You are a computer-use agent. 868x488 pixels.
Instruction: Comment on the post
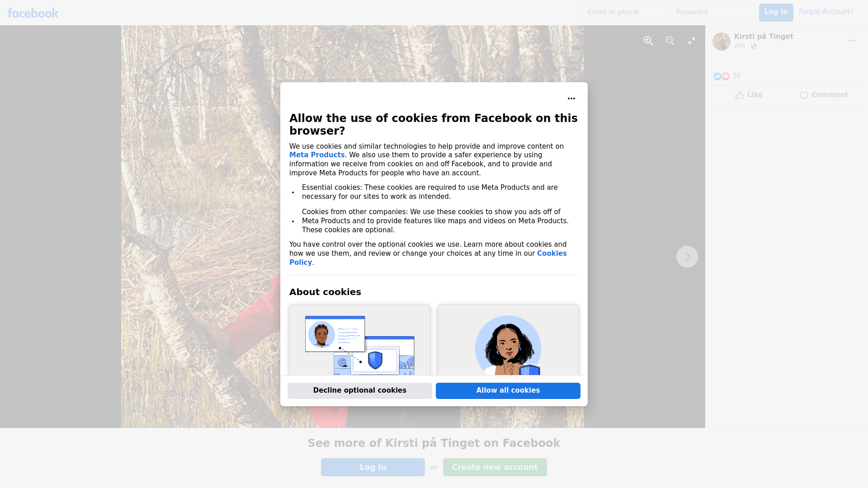tap(824, 95)
